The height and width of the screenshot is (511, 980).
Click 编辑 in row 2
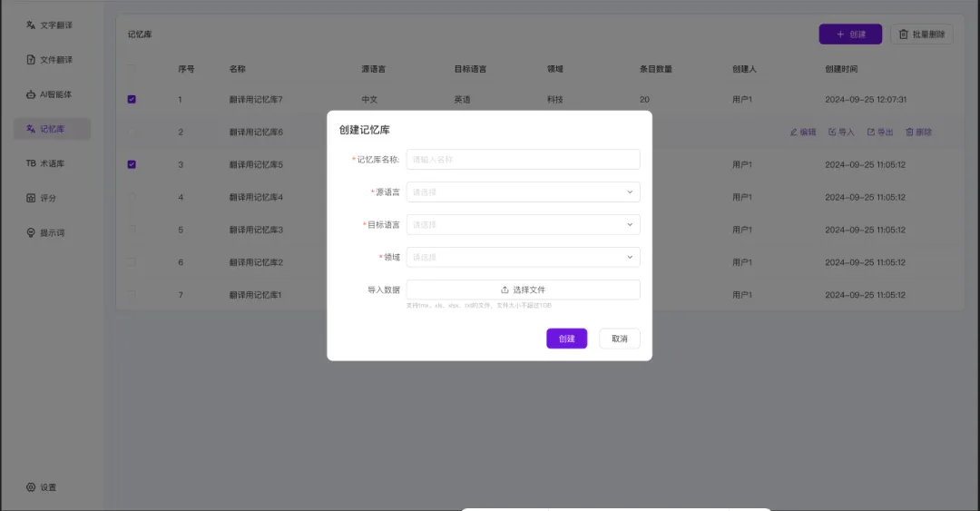(803, 132)
